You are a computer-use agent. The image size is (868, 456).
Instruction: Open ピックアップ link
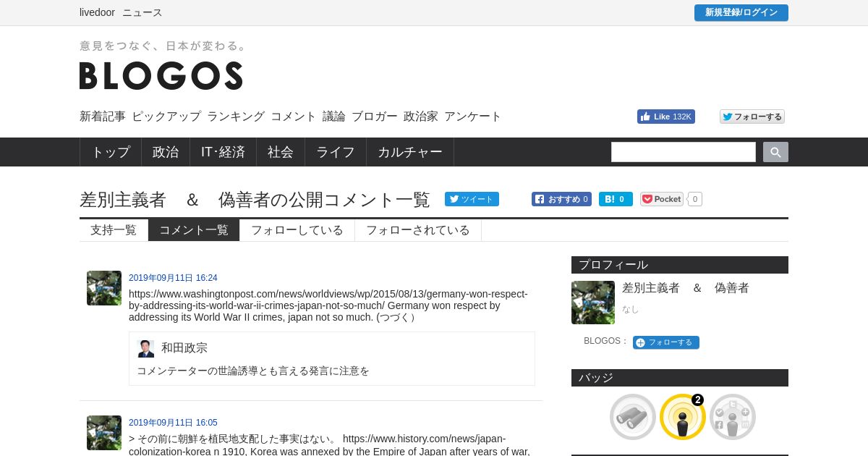coord(166,117)
